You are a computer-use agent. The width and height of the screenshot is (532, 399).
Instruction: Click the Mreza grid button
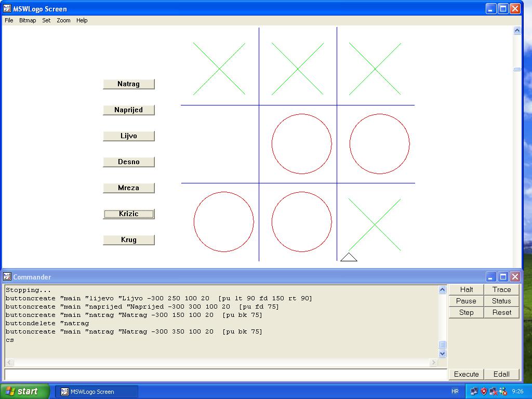[x=129, y=188]
